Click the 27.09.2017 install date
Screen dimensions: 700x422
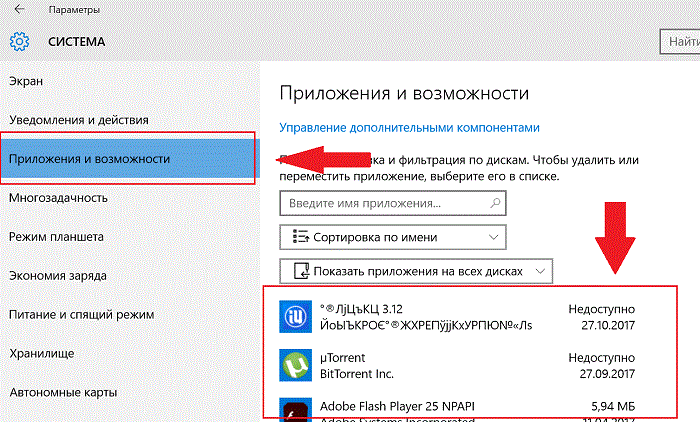[607, 374]
